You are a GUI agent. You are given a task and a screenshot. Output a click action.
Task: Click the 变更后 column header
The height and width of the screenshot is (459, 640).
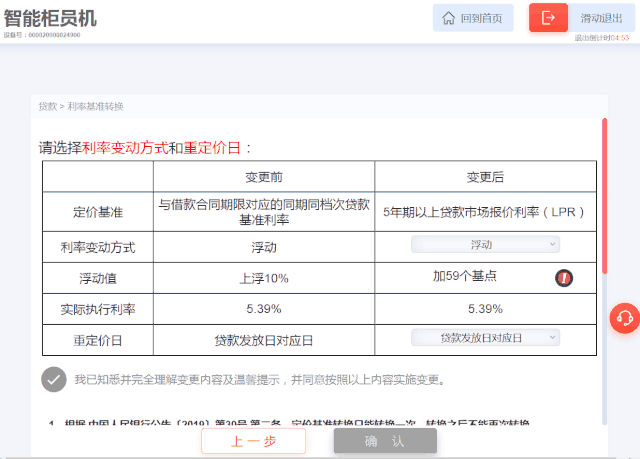coord(485,177)
